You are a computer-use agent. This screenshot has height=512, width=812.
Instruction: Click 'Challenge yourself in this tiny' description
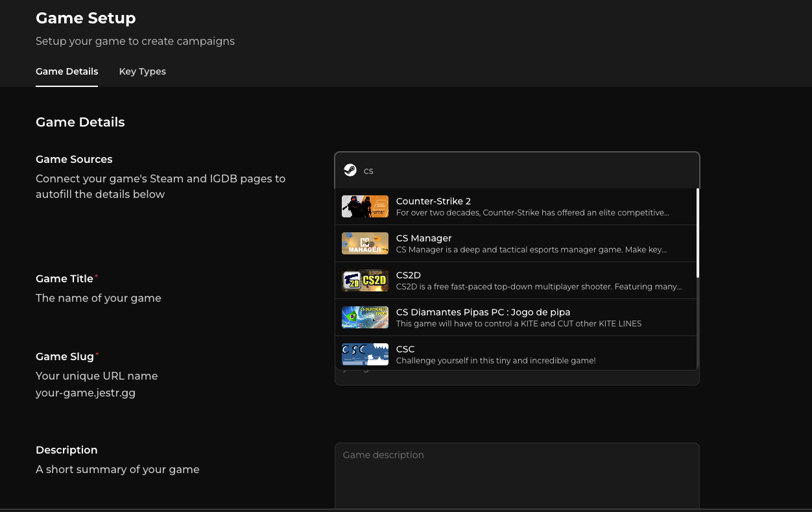tap(496, 361)
